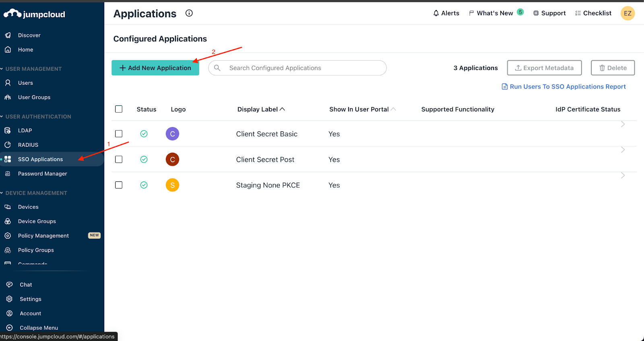Click the Delete button
Image resolution: width=644 pixels, height=341 pixels.
click(613, 68)
